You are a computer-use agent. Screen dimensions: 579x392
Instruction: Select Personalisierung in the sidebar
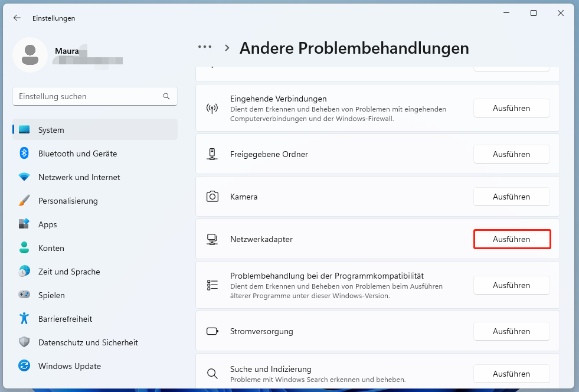click(95, 201)
